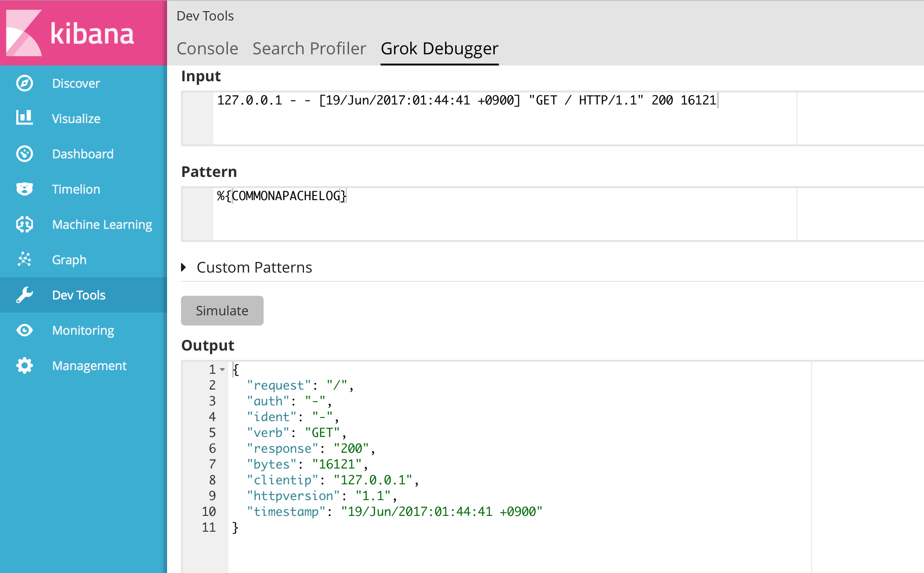Image resolution: width=924 pixels, height=573 pixels.
Task: Click the "bytes": "16121" output line
Action: pos(307,464)
